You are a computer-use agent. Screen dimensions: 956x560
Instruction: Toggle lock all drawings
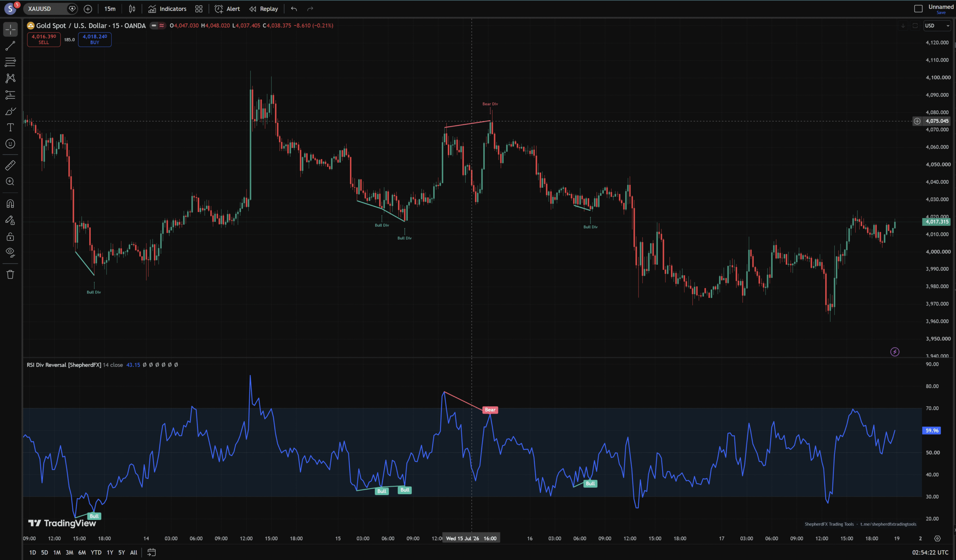coord(10,237)
